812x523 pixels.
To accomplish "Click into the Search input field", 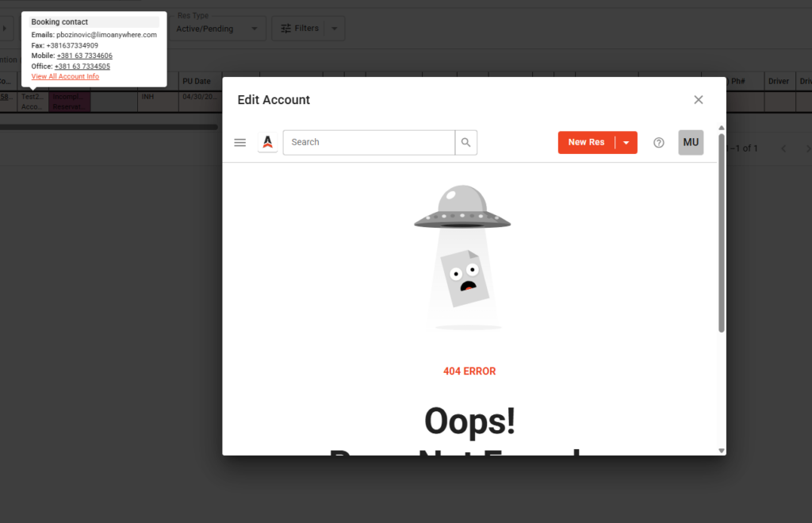I will [x=369, y=143].
